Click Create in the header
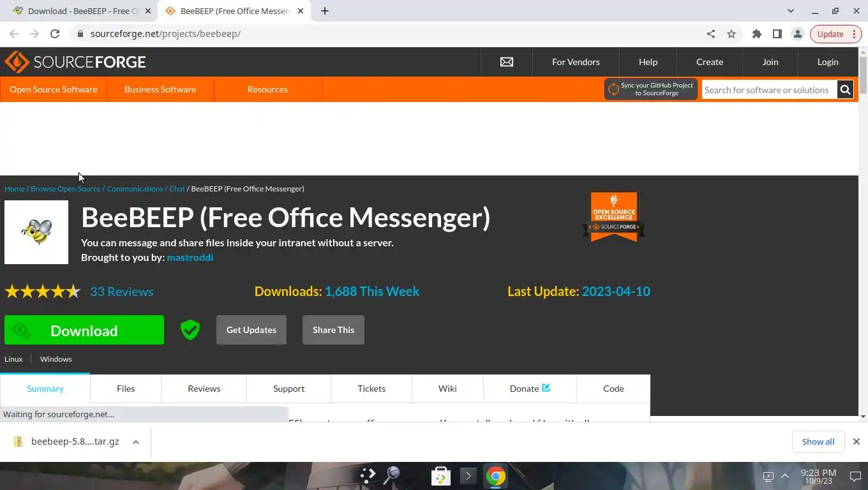Image resolution: width=868 pixels, height=490 pixels. (710, 62)
